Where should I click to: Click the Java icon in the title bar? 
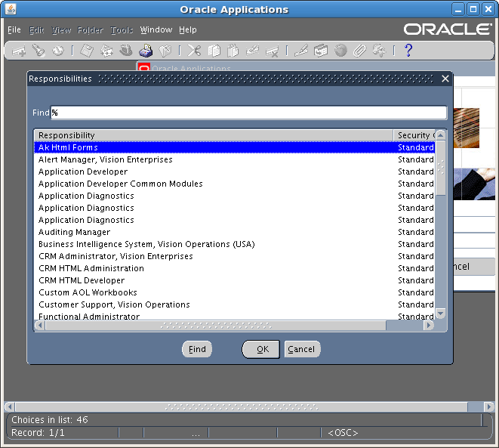pos(11,9)
